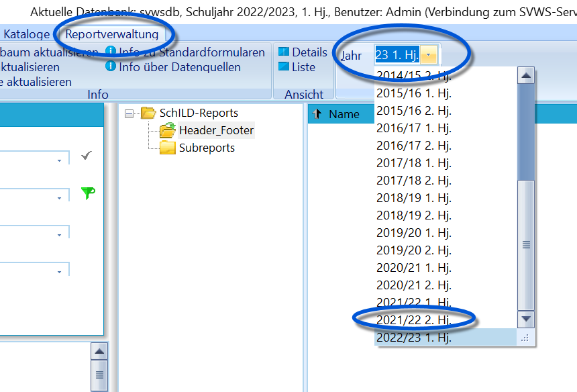The height and width of the screenshot is (392, 577).
Task: Click the Details view icon
Action: [284, 52]
